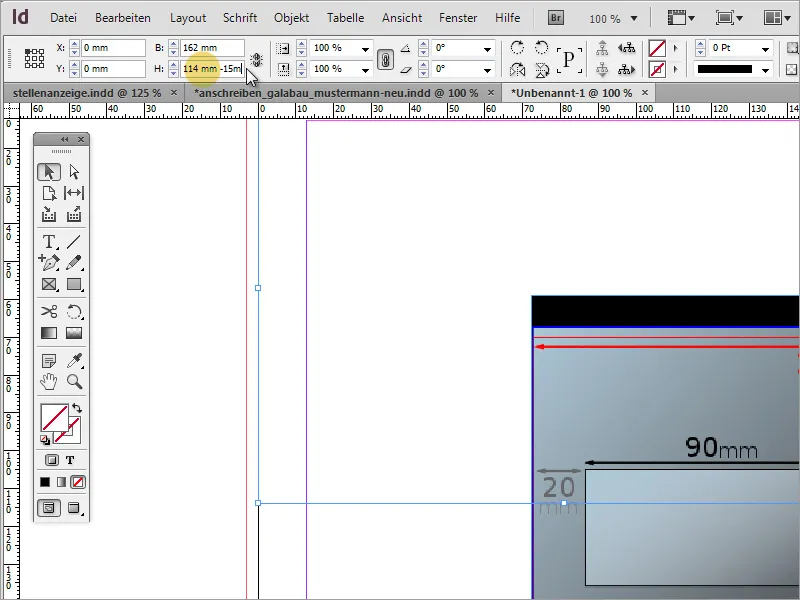Click the reference point locator grid
800x600 pixels.
(34, 58)
